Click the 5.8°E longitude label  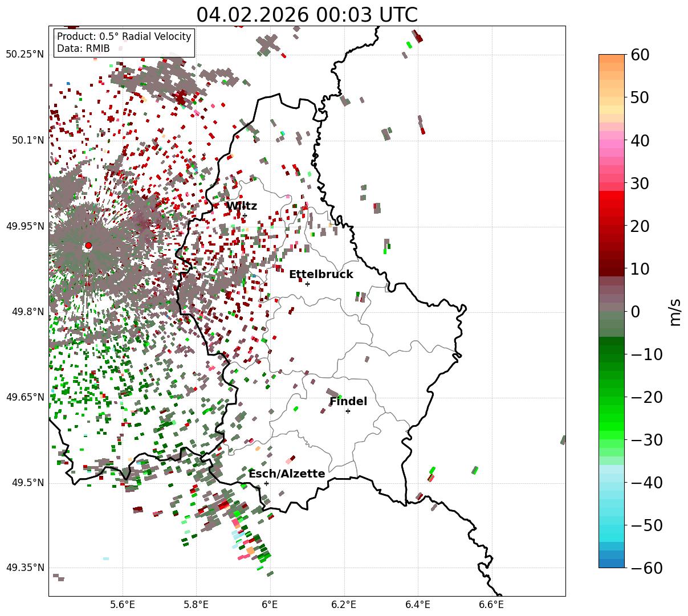click(197, 605)
